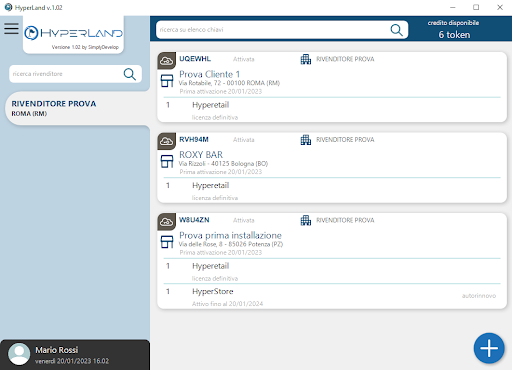Click the HyperLand title bar app icon
This screenshot has height=370, width=512.
(x=8, y=7)
